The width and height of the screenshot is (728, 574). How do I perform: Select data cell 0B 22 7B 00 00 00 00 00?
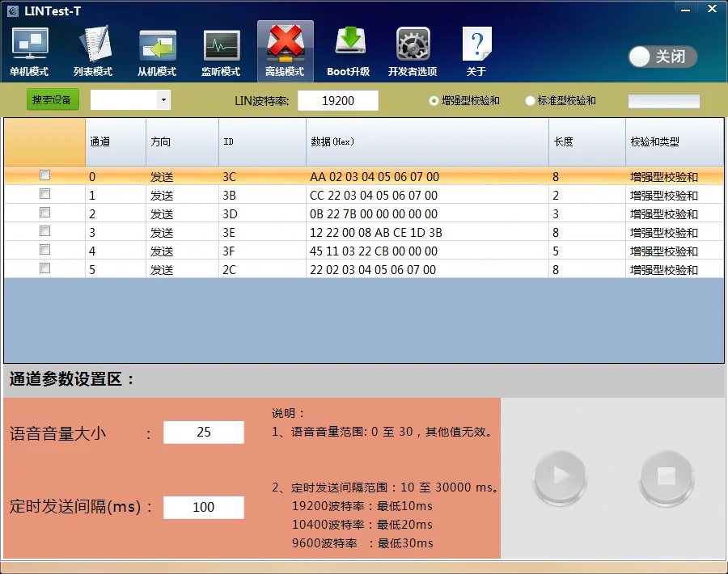point(427,214)
